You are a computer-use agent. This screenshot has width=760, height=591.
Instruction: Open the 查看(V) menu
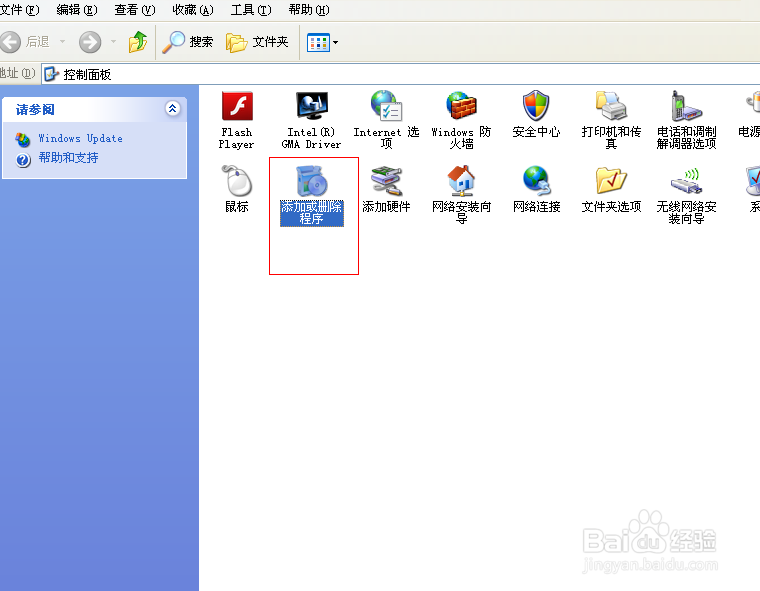[135, 10]
